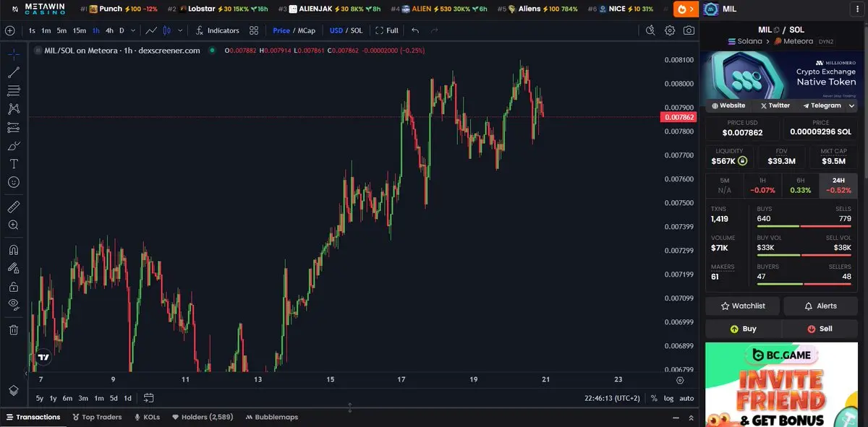Select the candlestick chart style icon
This screenshot has height=427, width=868.
tap(167, 30)
